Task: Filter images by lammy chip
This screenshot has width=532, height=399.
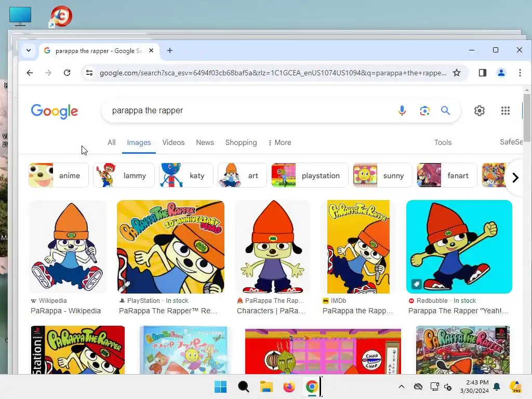Action: coord(124,175)
